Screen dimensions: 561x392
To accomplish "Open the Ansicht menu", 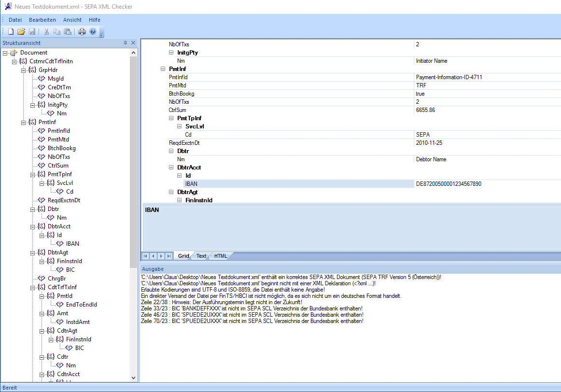I will (x=72, y=20).
